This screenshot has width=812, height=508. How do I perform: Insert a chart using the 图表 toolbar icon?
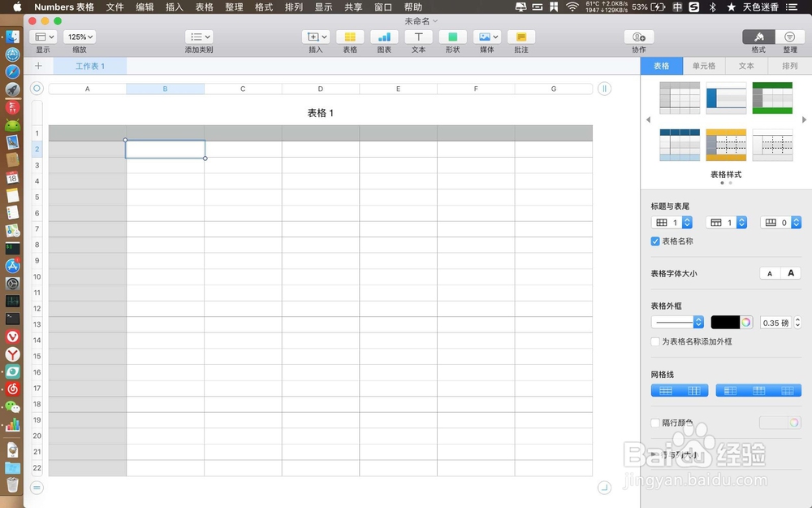pos(384,37)
